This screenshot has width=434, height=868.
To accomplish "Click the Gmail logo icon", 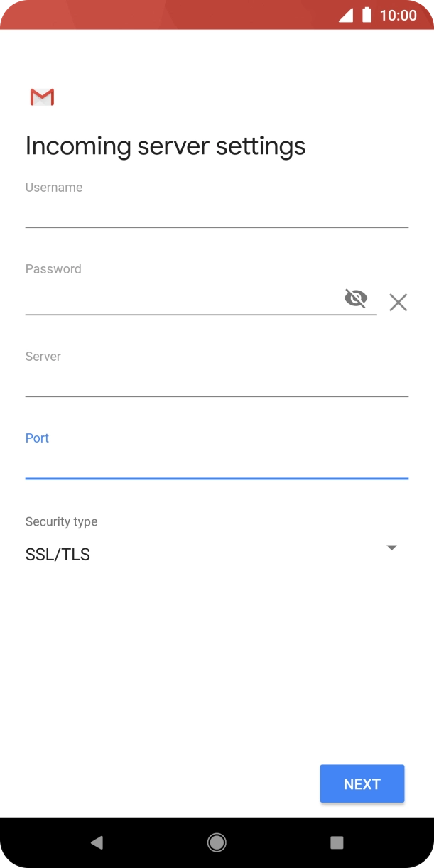I will [x=42, y=97].
